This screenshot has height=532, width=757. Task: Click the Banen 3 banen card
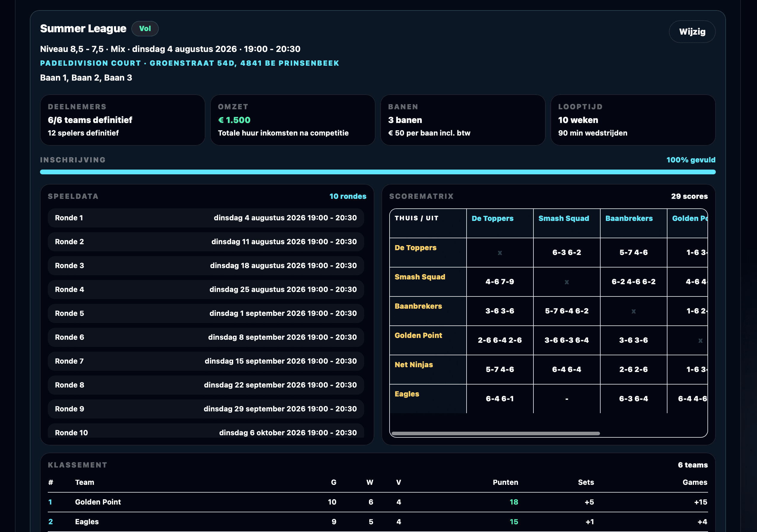pos(463,120)
